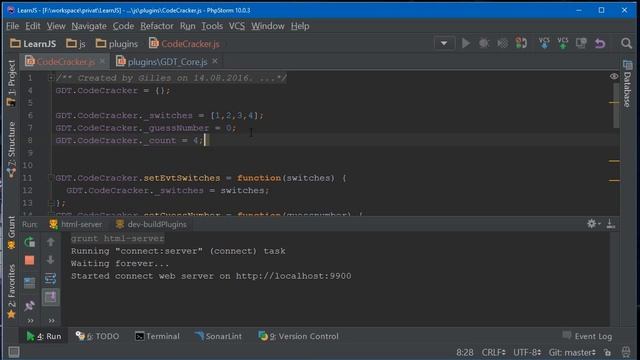Open the CRLF line separator selector
Image resolution: width=640 pixels, height=360 pixels.
click(x=493, y=352)
